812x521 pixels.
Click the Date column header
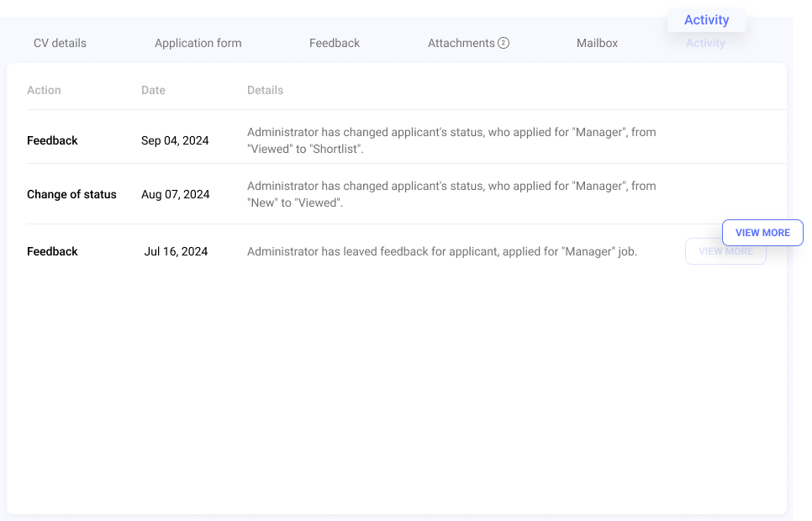[153, 90]
